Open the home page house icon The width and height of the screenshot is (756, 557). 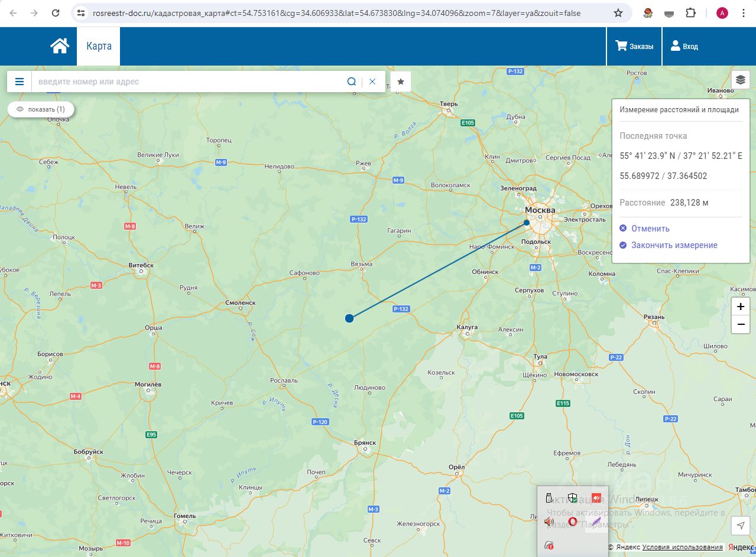click(x=60, y=46)
